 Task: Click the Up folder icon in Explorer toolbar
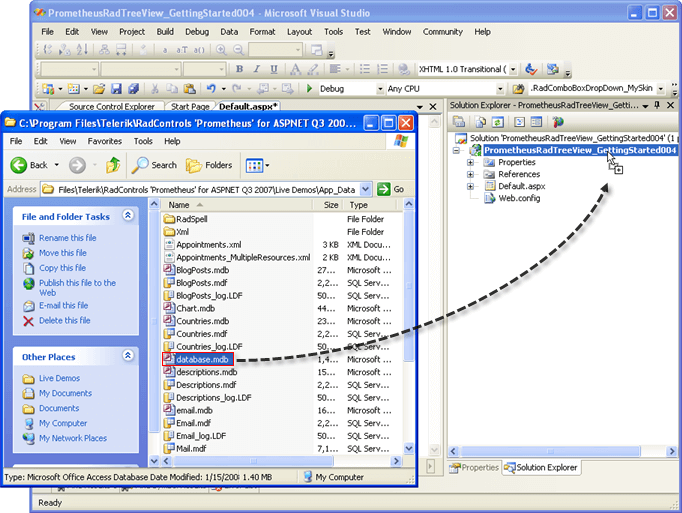tap(114, 165)
